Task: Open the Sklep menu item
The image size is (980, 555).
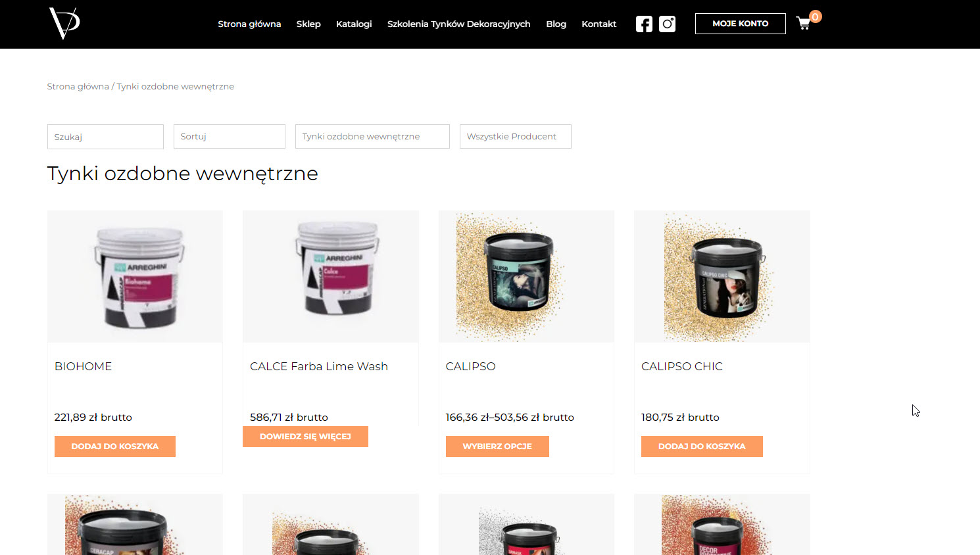Action: coord(308,24)
